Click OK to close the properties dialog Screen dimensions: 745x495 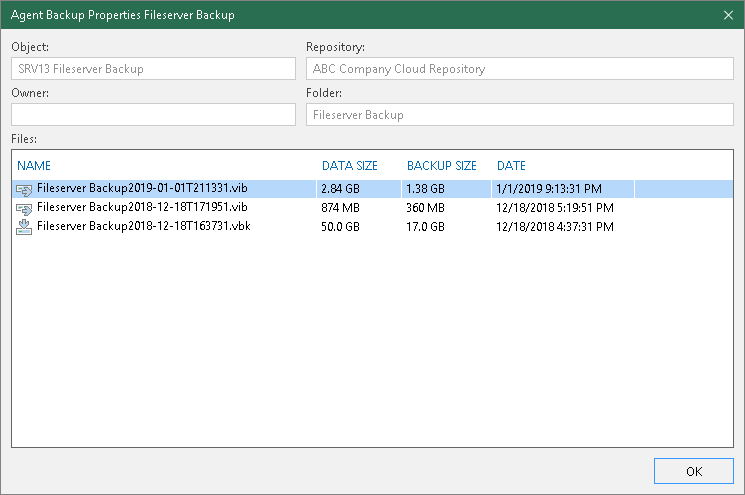coord(694,471)
